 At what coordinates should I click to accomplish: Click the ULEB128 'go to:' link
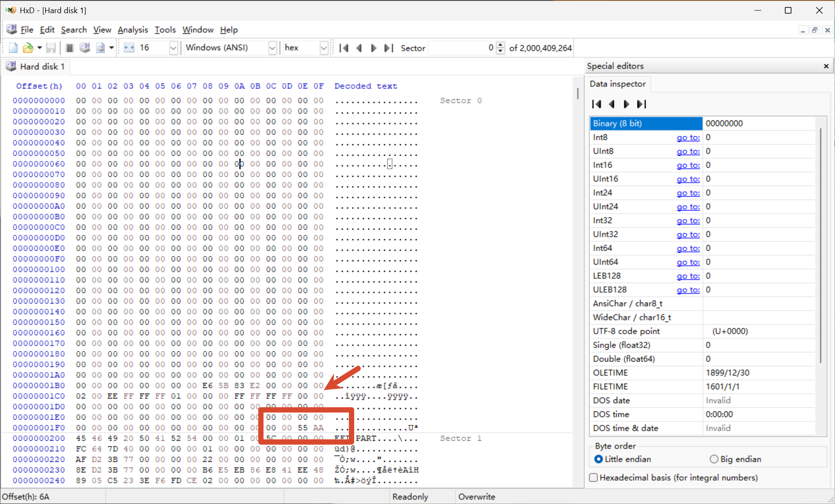(x=688, y=290)
